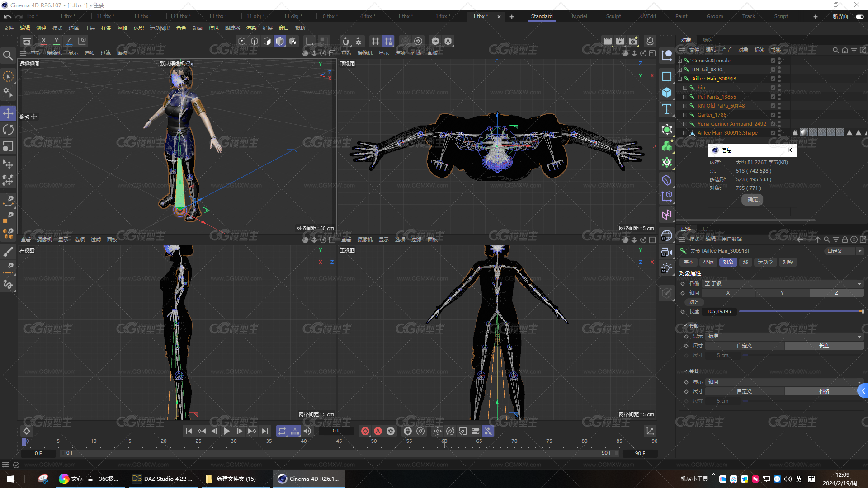Open the 编辑 menu in menu bar

25,28
